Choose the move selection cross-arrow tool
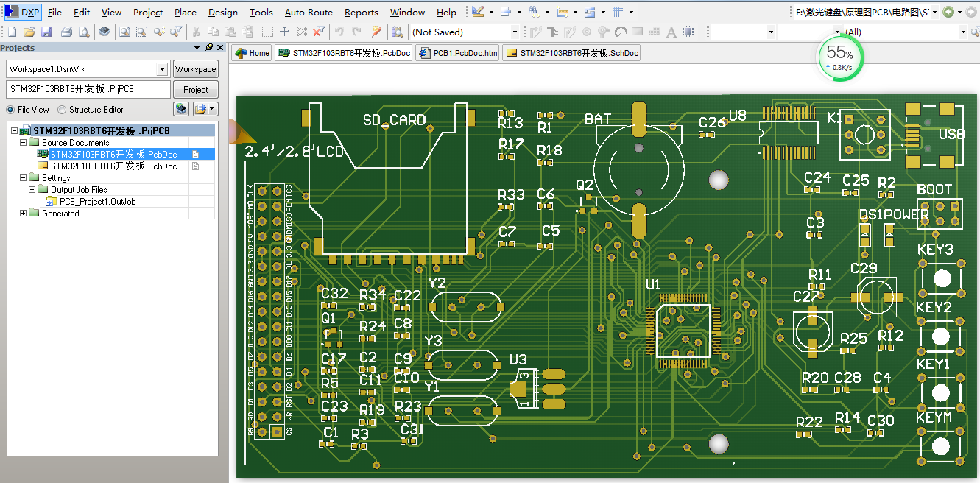This screenshot has width=980, height=483. 285,32
